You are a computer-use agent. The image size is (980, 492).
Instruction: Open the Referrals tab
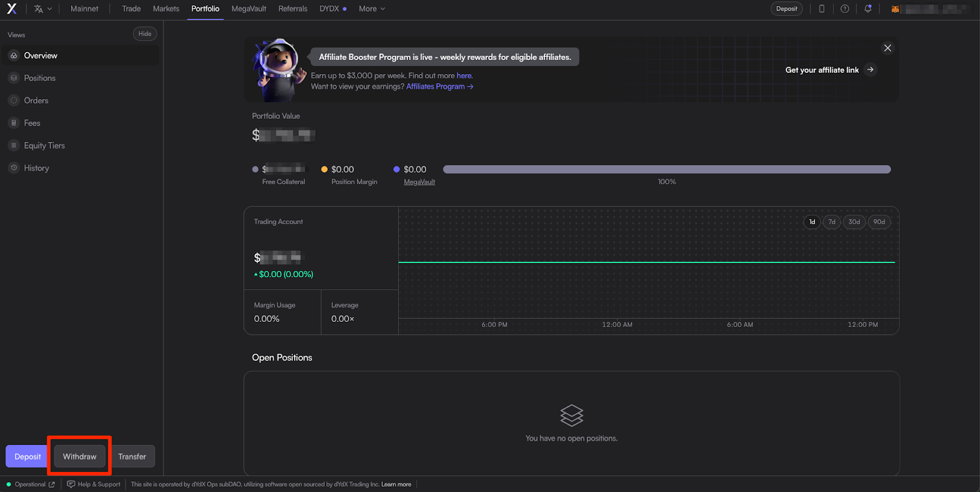(x=293, y=9)
